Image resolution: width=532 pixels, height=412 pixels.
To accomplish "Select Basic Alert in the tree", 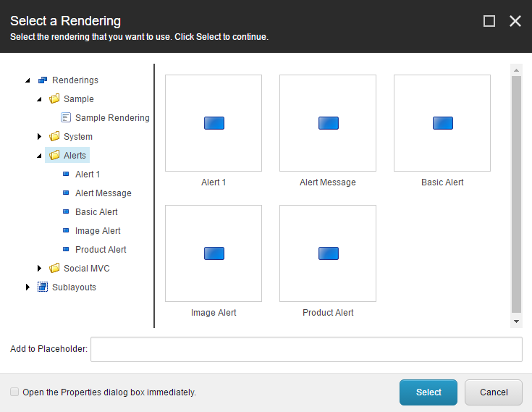I will coord(96,211).
